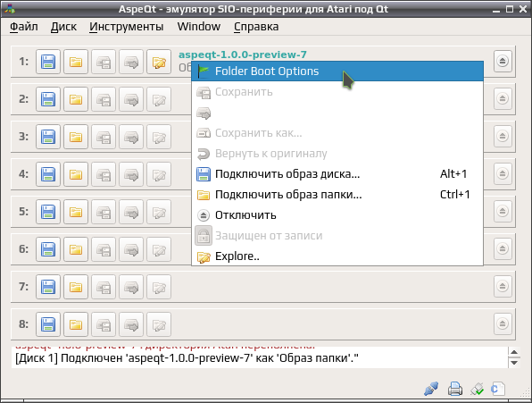Select Подключить образ диска... menu entry
This screenshot has height=403, width=532.
pos(337,174)
